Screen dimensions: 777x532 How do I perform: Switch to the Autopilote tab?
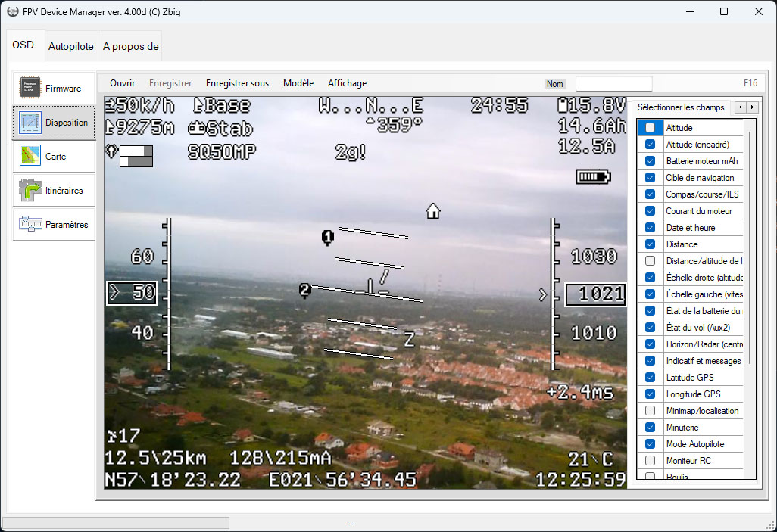pyautogui.click(x=70, y=45)
